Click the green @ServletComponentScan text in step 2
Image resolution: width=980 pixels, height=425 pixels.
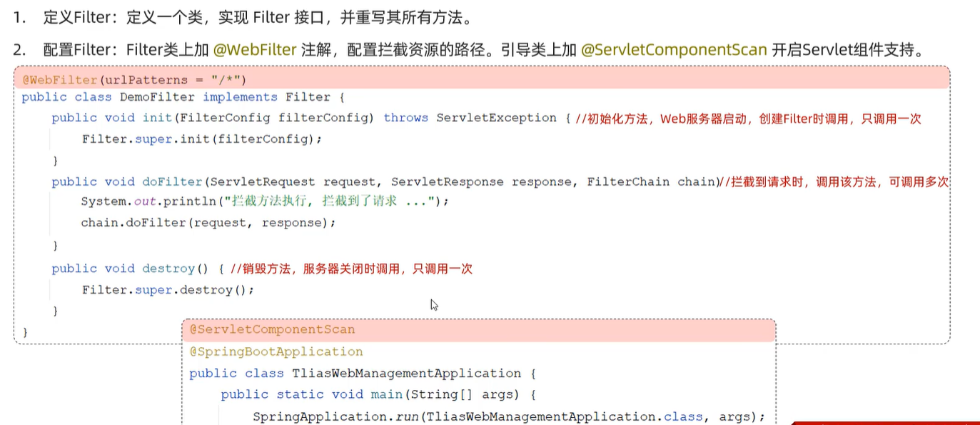pyautogui.click(x=675, y=50)
